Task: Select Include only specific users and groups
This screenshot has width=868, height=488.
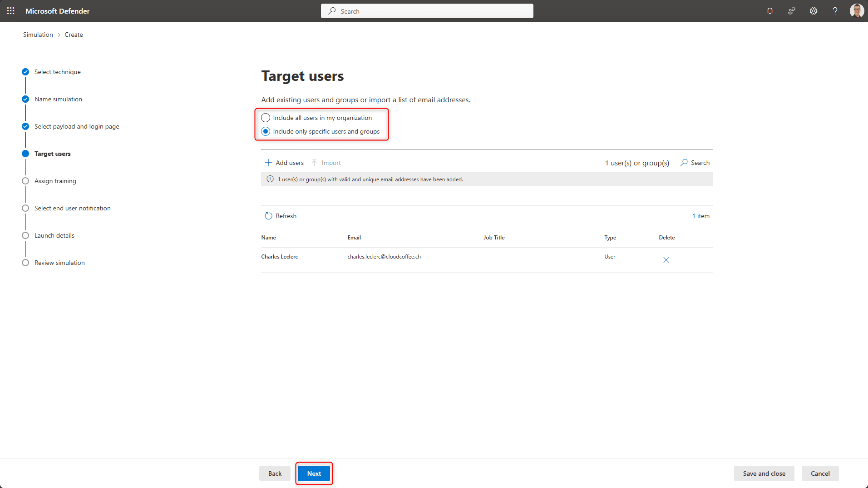Action: pyautogui.click(x=266, y=131)
